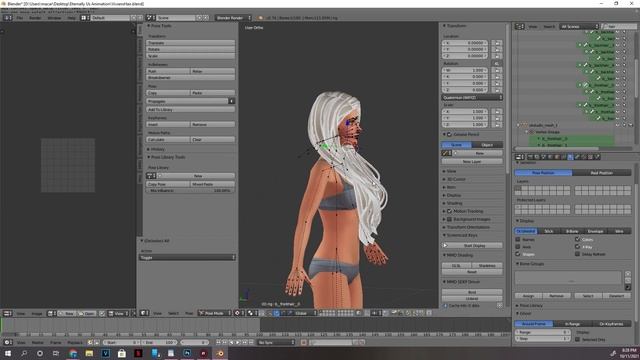Insert a keyframe with Insert button
The image size is (640, 360).
(x=168, y=124)
